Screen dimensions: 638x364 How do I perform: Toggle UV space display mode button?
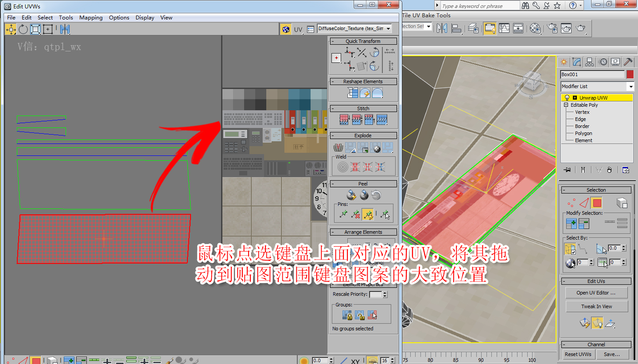click(x=298, y=29)
